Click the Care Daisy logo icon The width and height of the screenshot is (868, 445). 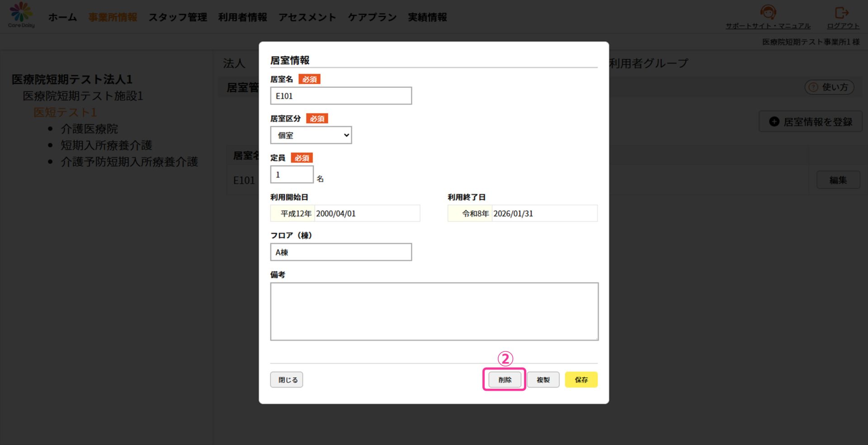pos(21,13)
